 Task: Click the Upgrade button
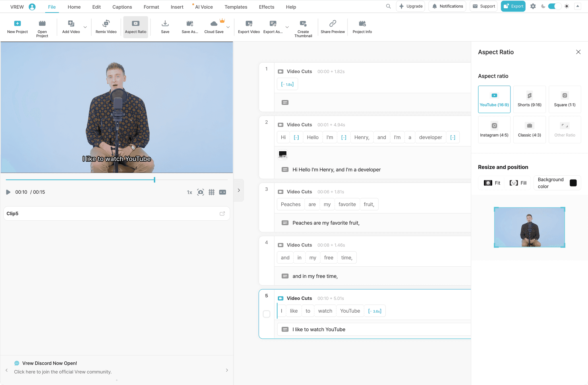tap(411, 6)
